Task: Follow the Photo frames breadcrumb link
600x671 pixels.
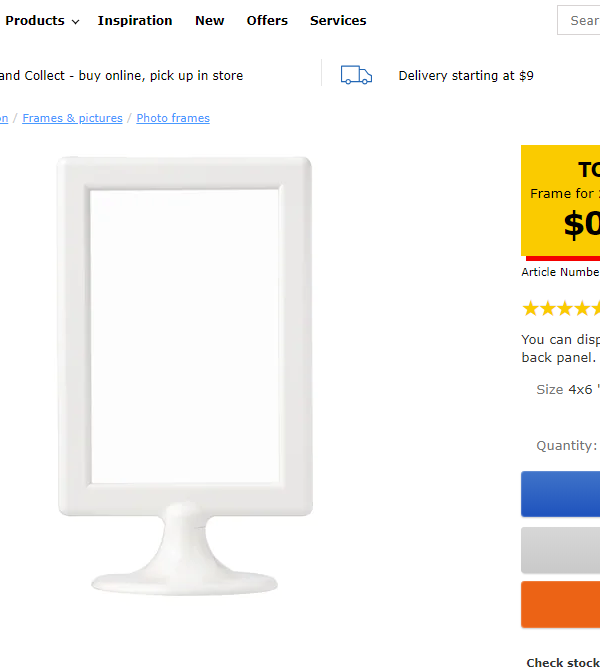Action: [x=173, y=118]
